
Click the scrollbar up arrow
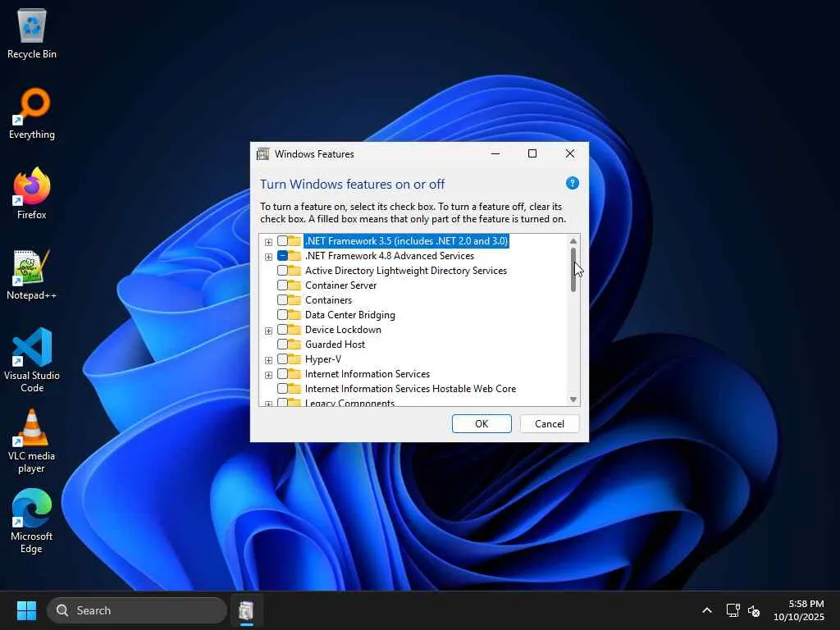click(573, 241)
